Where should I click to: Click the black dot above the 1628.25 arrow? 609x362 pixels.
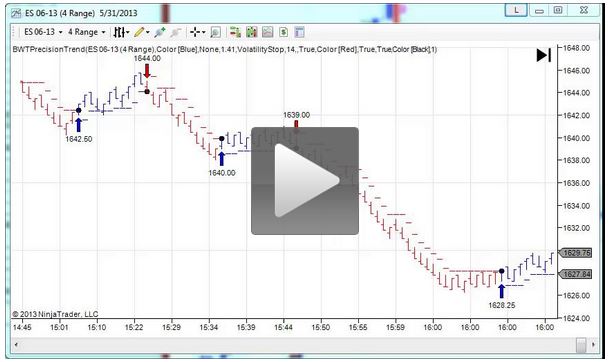pos(501,271)
